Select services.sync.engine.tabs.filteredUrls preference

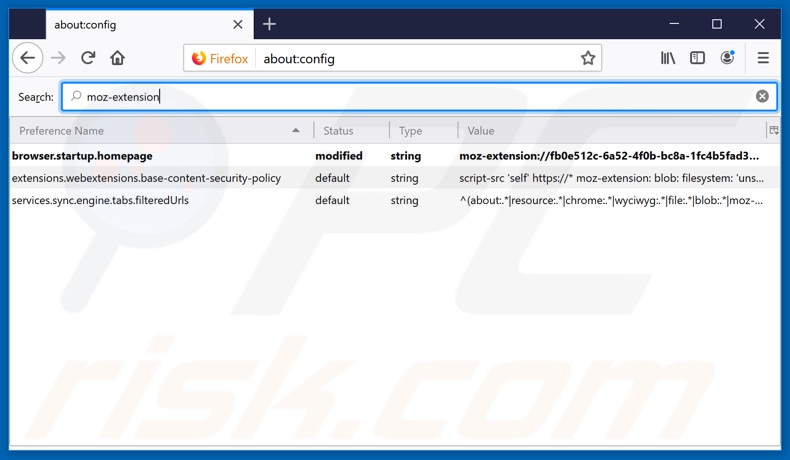pos(394,200)
